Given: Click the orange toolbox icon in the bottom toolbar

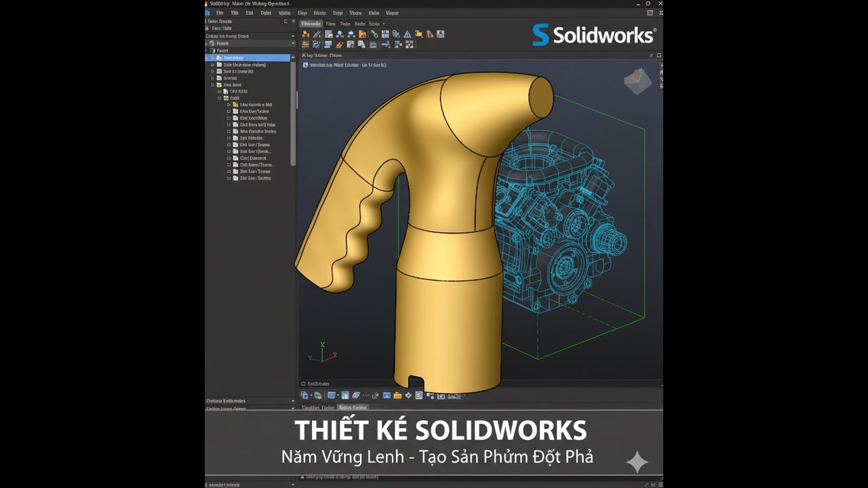Looking at the screenshot, I should point(397,395).
